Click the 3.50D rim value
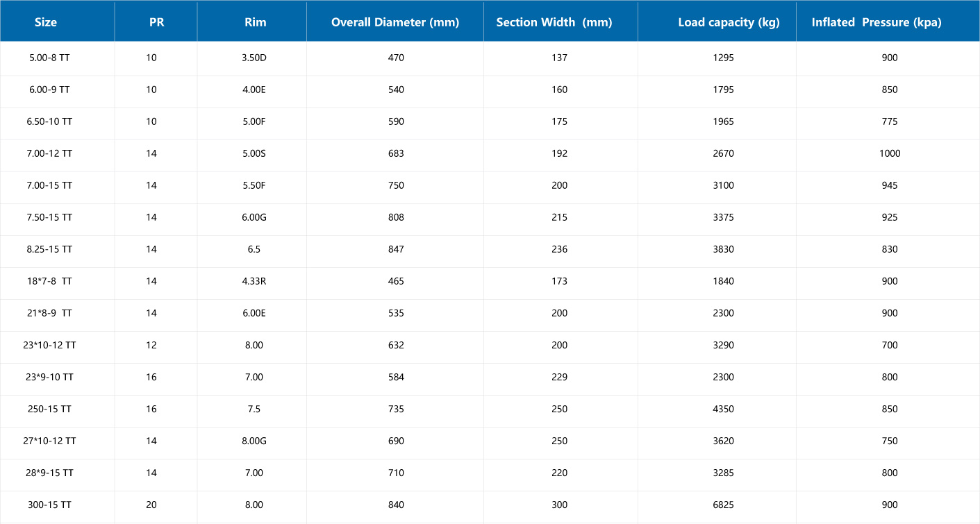The width and height of the screenshot is (980, 524). pos(254,58)
